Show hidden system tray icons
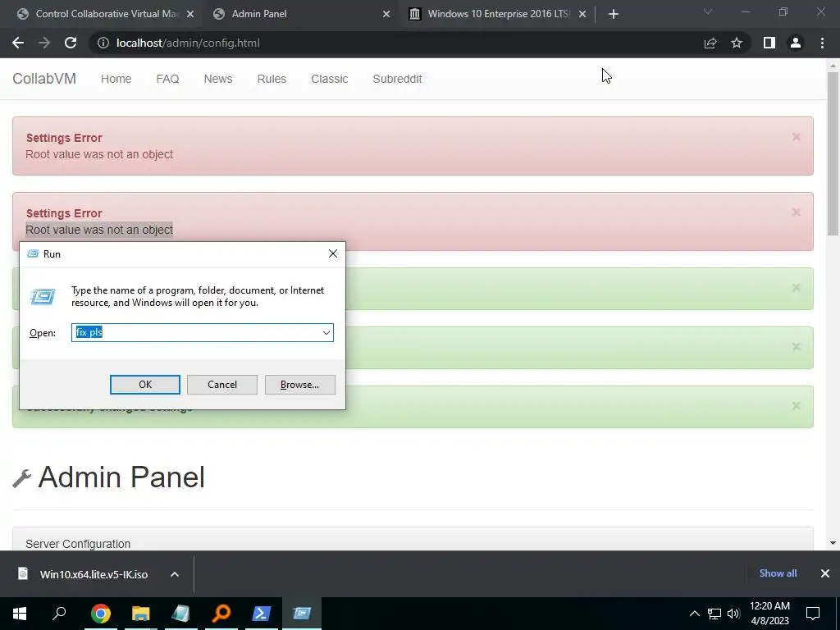The image size is (840, 630). tap(694, 614)
